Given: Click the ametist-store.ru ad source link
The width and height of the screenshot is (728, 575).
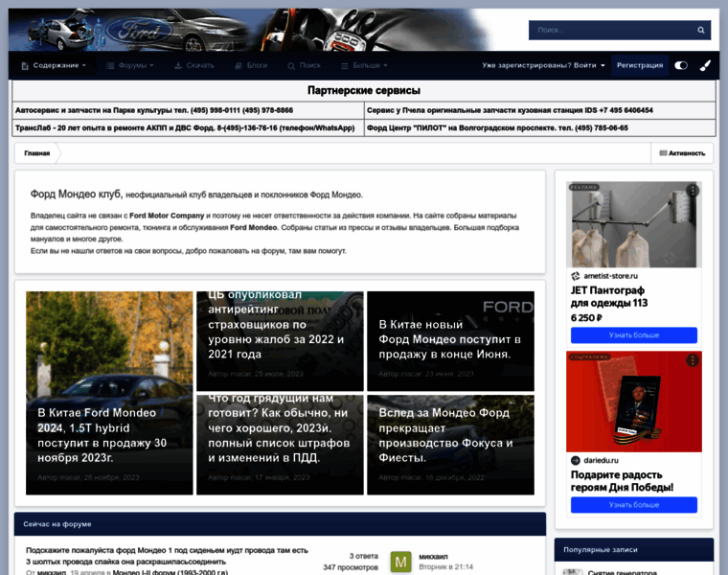Looking at the screenshot, I should (x=610, y=276).
